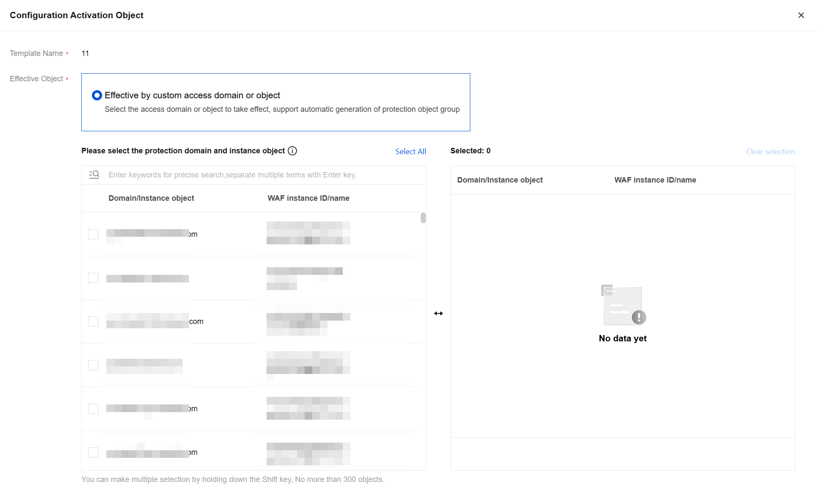Tick the sixth domain row checkbox

point(93,452)
